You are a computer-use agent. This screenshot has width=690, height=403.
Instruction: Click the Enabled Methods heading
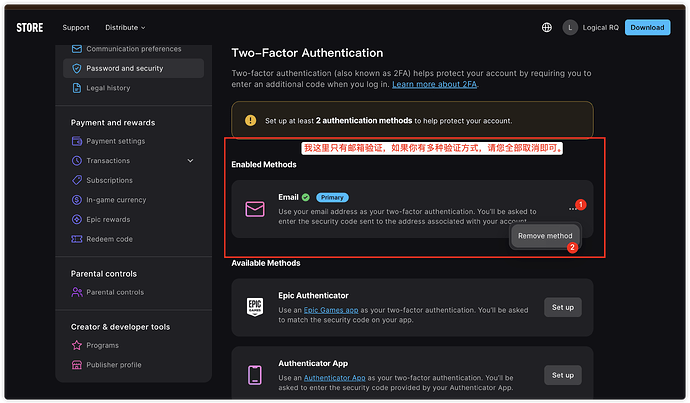[x=264, y=164]
